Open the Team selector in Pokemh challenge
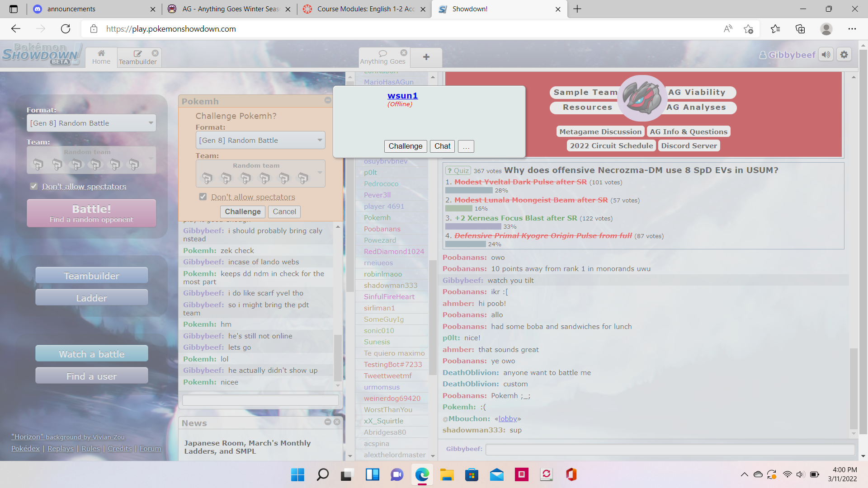The width and height of the screenshot is (868, 488). 260,174
